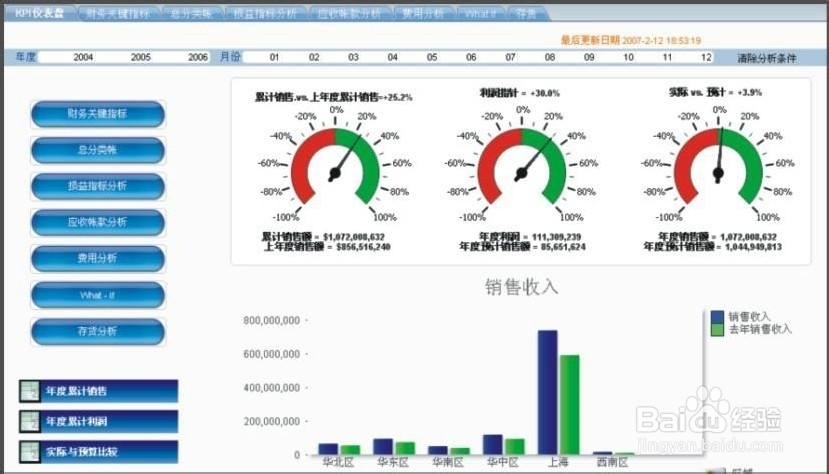Open the 存货 top tab

tap(526, 14)
